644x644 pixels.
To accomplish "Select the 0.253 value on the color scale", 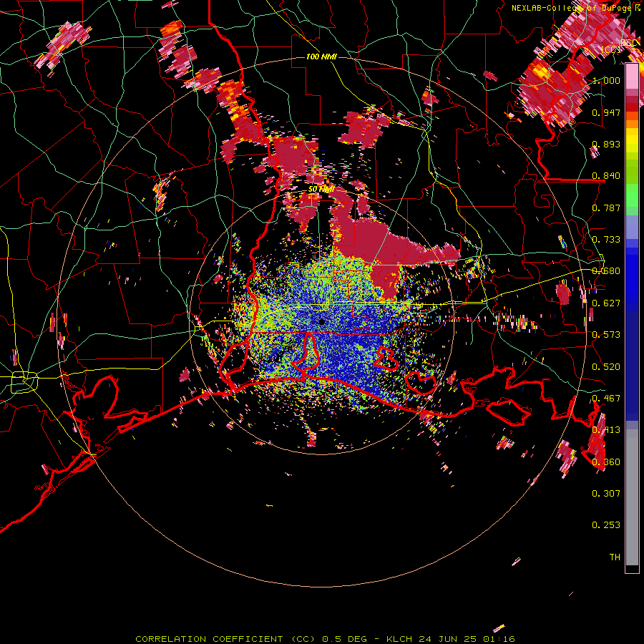I will coord(606,525).
